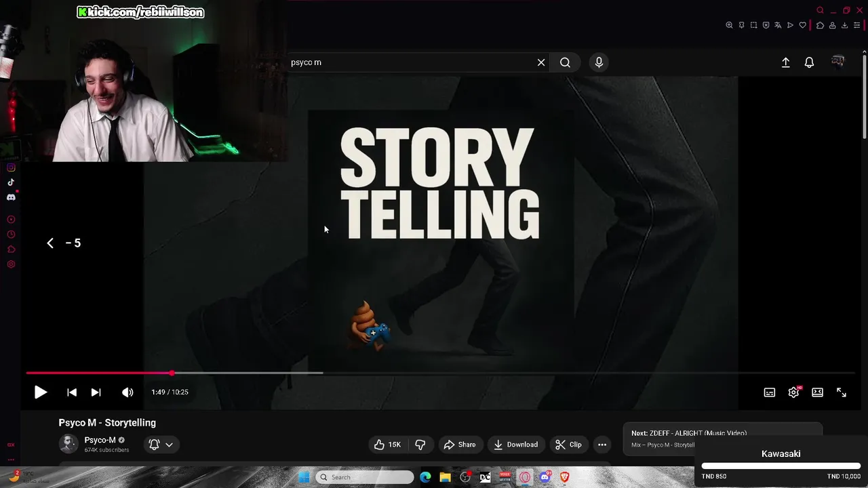
Task: Click the Windows taskbar Search box
Action: 365,477
